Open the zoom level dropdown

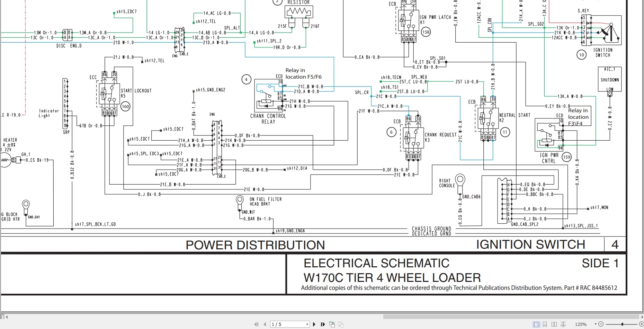[x=596, y=324]
